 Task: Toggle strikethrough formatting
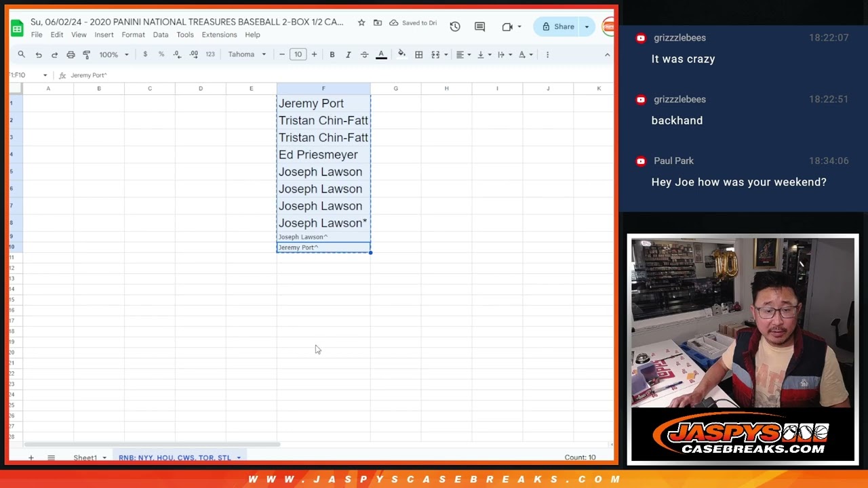pyautogui.click(x=365, y=54)
